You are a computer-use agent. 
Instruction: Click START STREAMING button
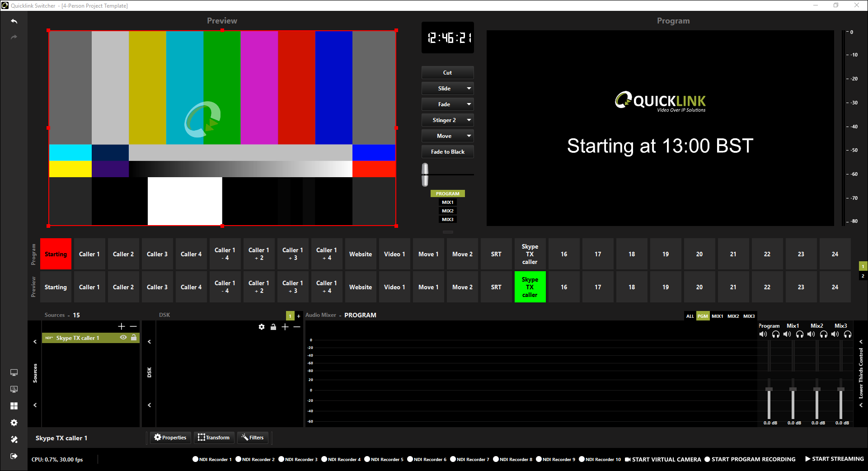[x=834, y=459]
